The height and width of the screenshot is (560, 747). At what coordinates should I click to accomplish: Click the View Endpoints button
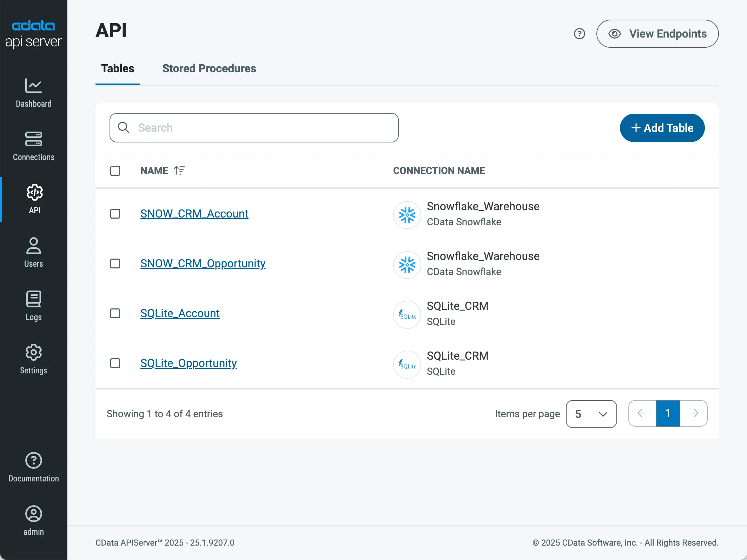pyautogui.click(x=657, y=34)
